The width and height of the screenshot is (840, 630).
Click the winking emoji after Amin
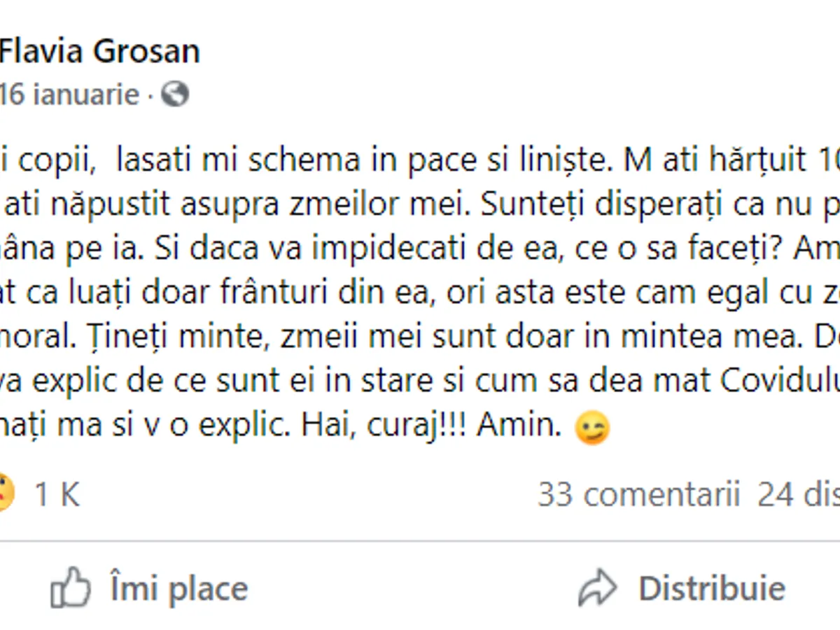[592, 428]
